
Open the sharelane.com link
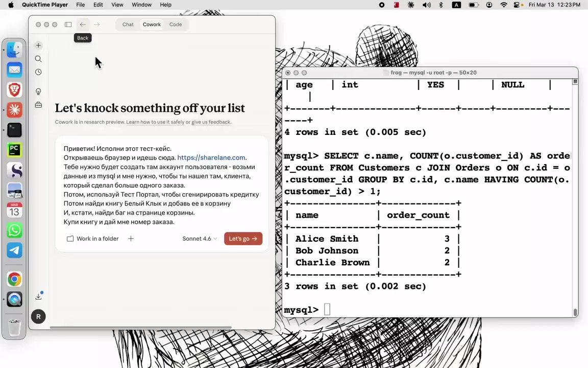pos(211,158)
